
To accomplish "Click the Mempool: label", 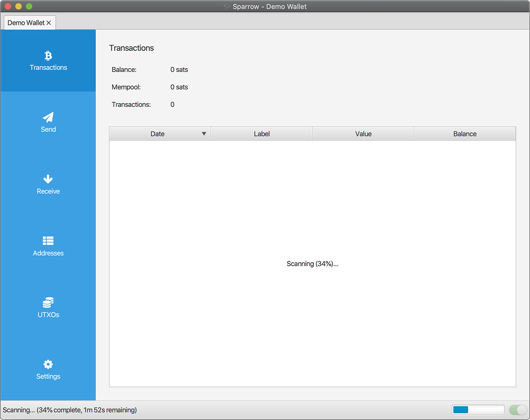I will click(x=126, y=87).
